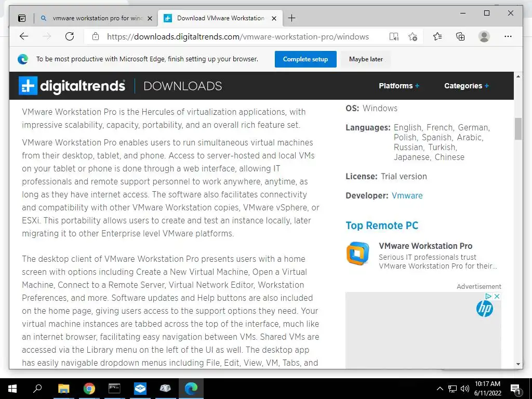Open the user profile icon

coord(484,36)
